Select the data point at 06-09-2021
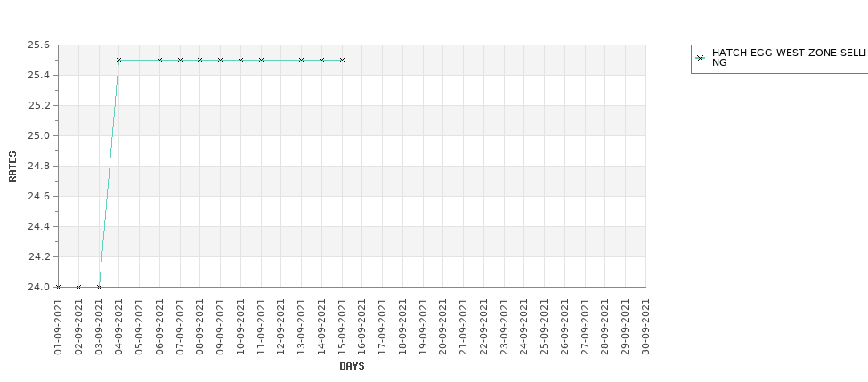 pyautogui.click(x=159, y=60)
